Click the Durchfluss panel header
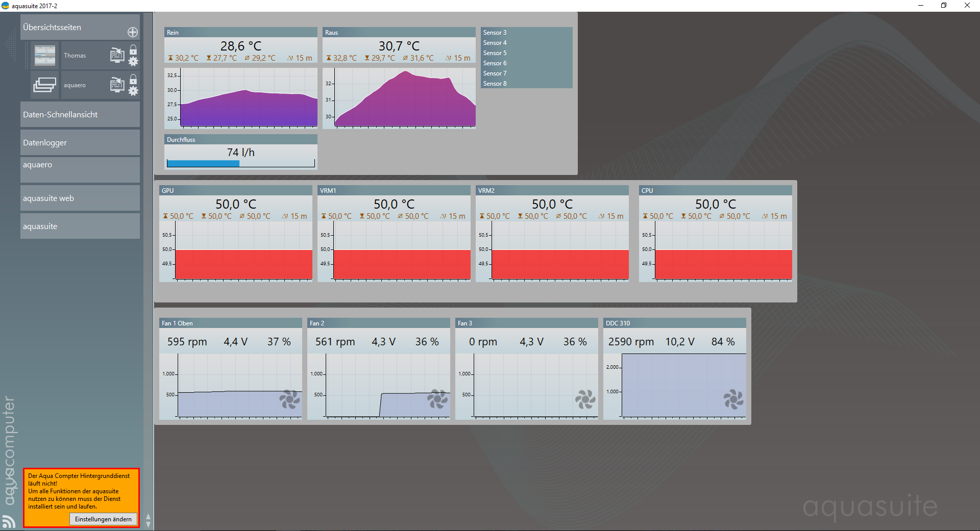Screen dimensions: 980x531 coord(241,139)
